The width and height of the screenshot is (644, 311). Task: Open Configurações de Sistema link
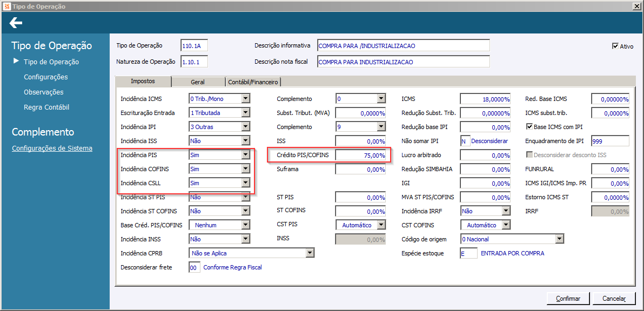(52, 148)
